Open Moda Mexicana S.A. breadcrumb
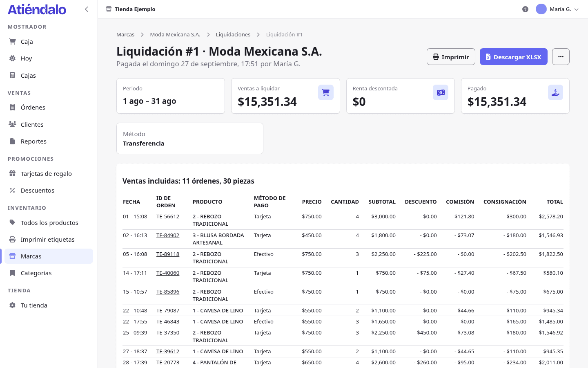 coord(175,34)
